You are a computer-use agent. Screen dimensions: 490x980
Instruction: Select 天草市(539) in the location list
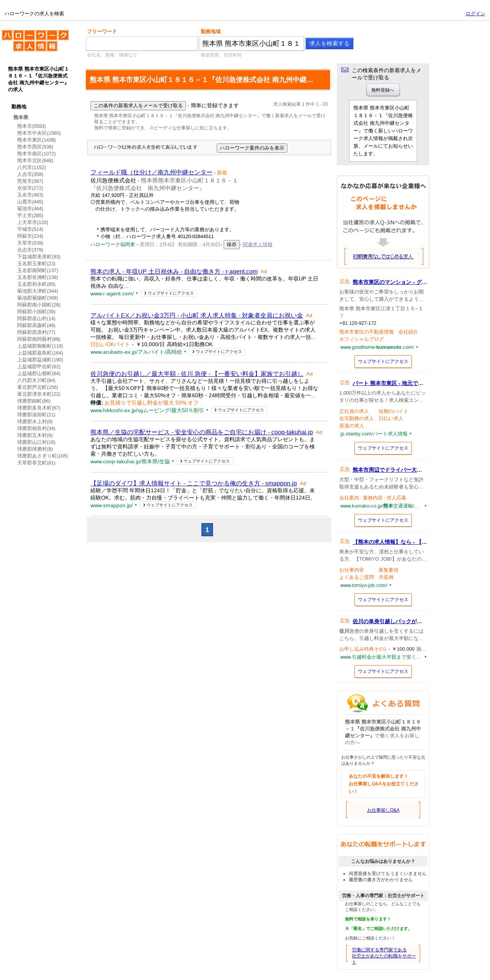click(30, 243)
